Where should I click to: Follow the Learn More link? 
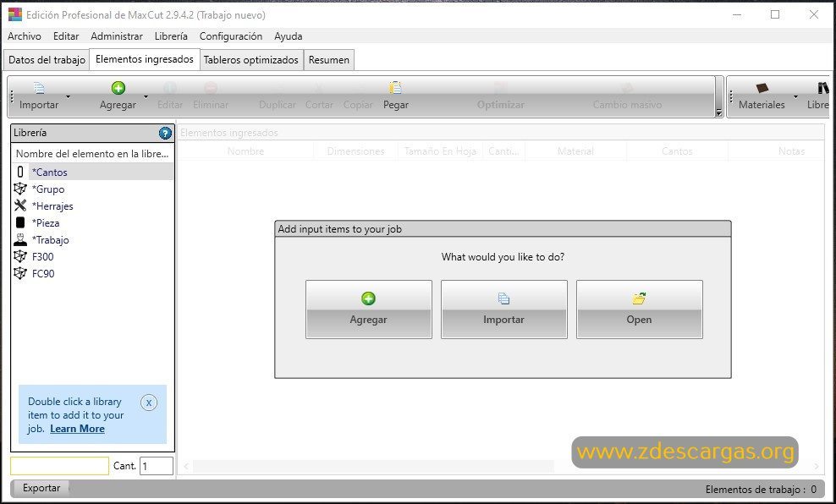pyautogui.click(x=77, y=429)
